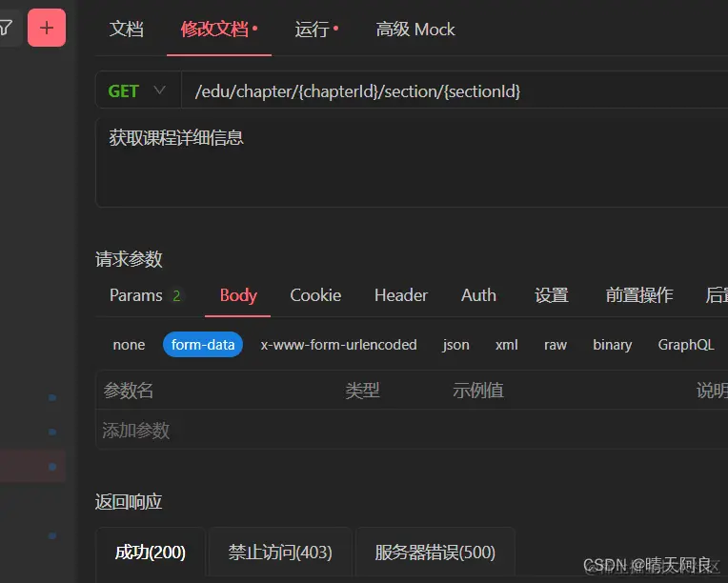Choose x-www-form-urlencoded body type
Image resolution: width=728 pixels, height=583 pixels.
[x=338, y=345]
